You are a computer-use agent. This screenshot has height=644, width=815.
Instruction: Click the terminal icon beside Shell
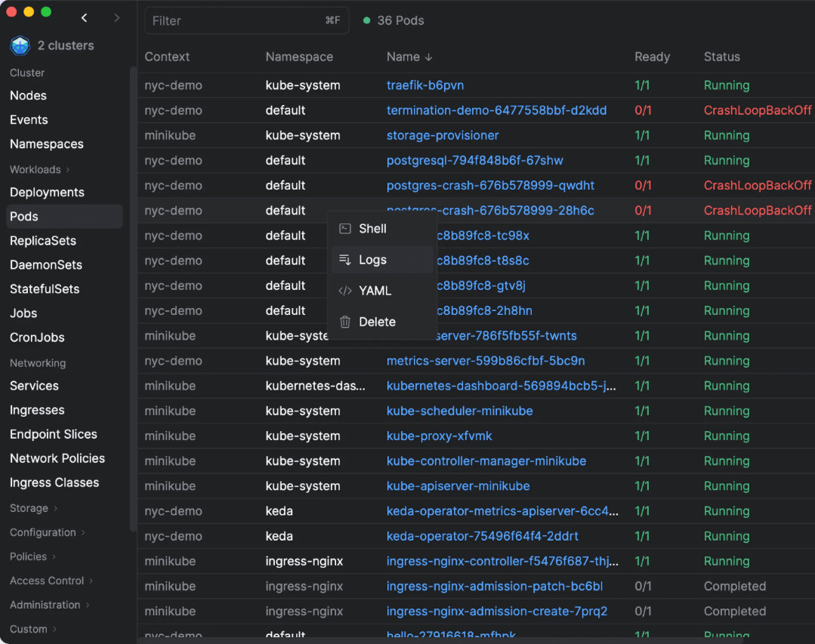[344, 229]
